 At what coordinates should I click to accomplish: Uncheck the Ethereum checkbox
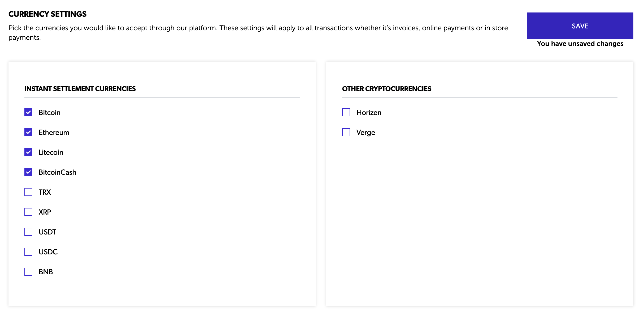click(x=28, y=132)
